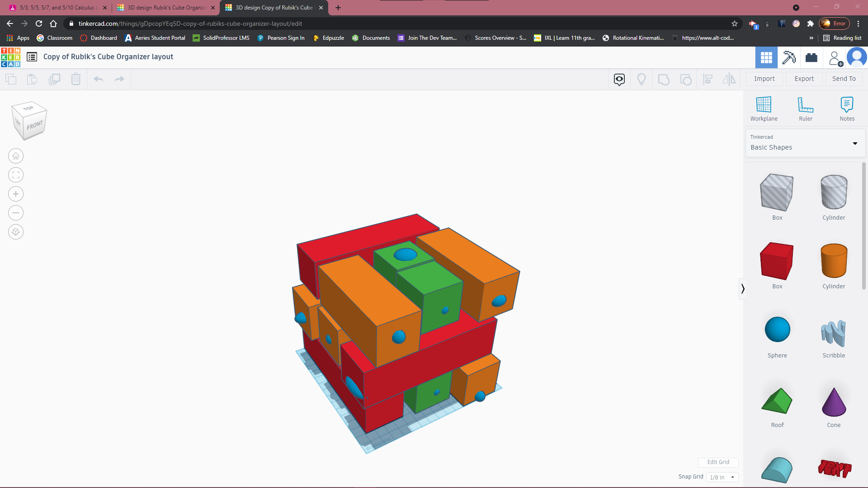The height and width of the screenshot is (488, 868).
Task: Click Fit all in view icon
Action: click(16, 175)
